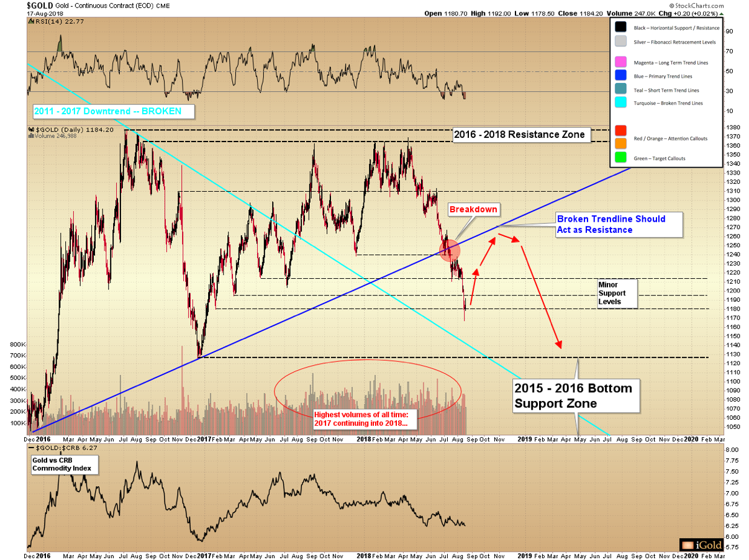749x560 pixels.
Task: Select the blue Primary Trend Lines legend icon
Action: click(620, 76)
